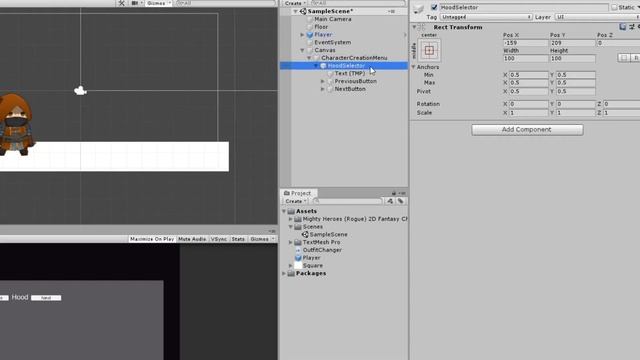Click the Scenes folder icon in Project

click(298, 227)
